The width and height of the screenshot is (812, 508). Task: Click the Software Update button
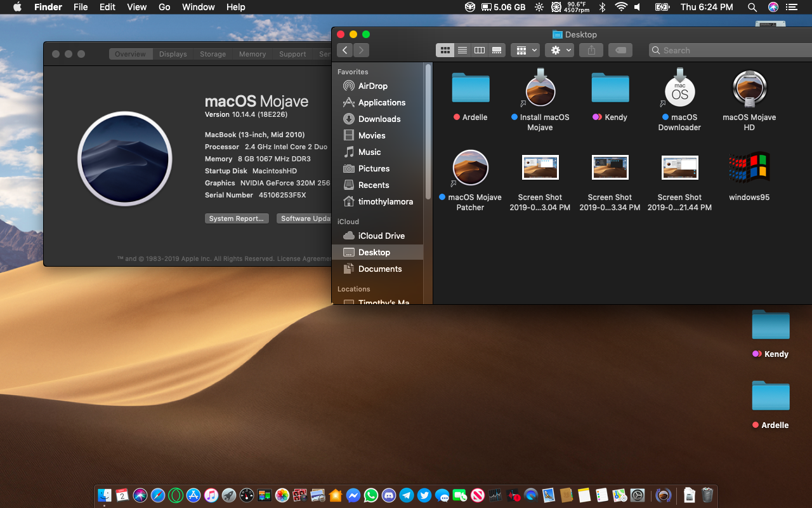tap(304, 218)
